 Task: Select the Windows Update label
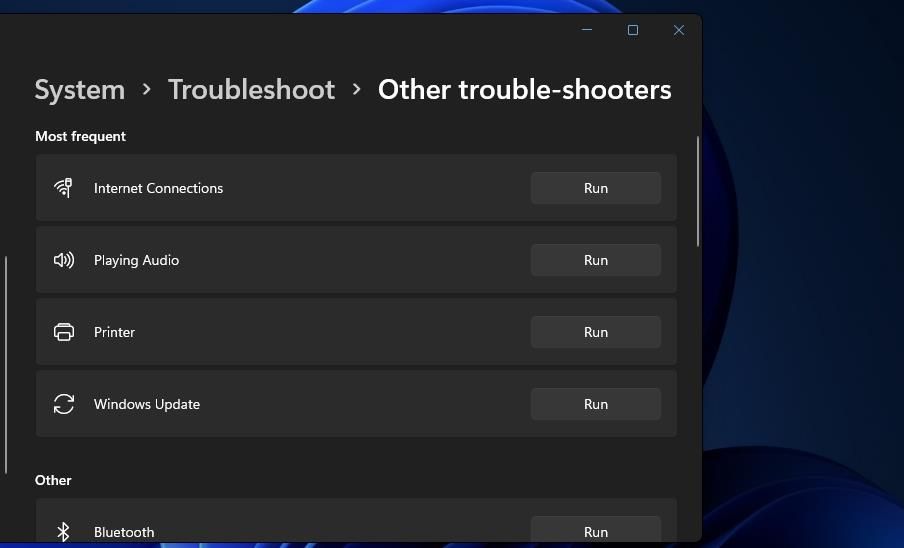coord(147,405)
